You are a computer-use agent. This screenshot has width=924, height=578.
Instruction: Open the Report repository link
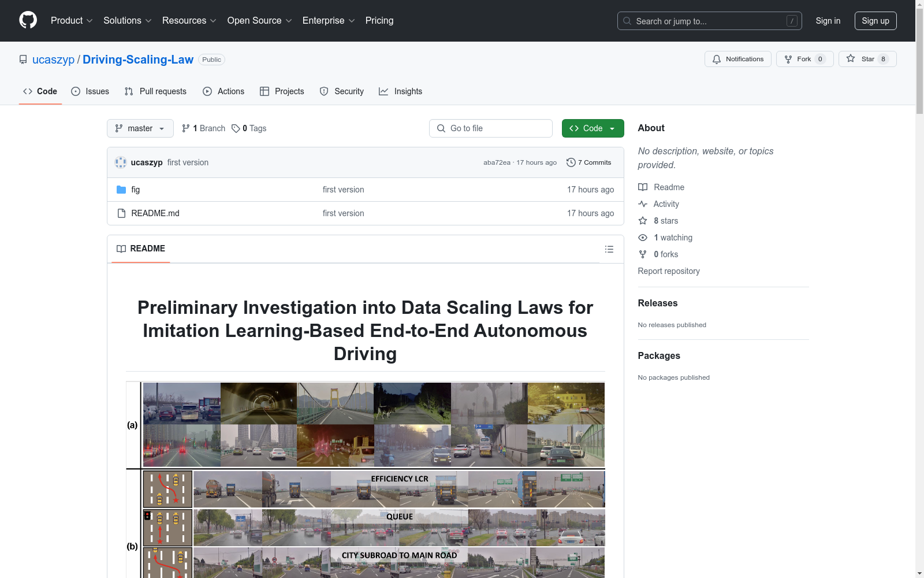coord(668,271)
